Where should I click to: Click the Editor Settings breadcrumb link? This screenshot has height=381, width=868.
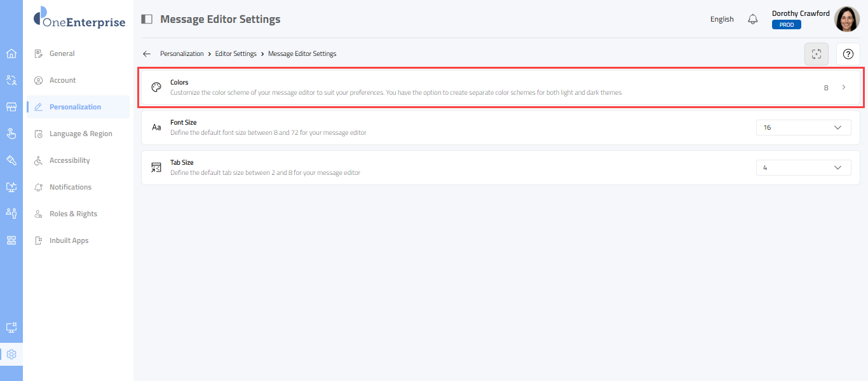[x=236, y=54]
